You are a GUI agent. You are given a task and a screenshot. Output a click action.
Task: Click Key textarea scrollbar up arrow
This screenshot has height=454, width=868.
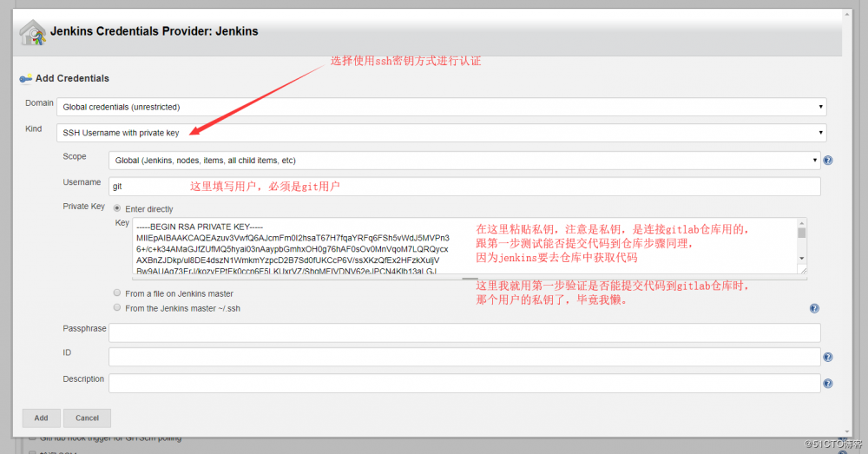click(x=801, y=222)
